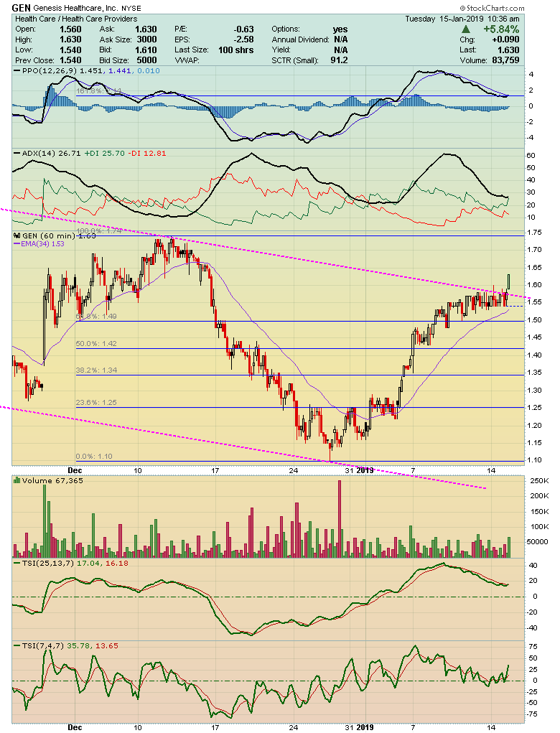The image size is (560, 733).
Task: Click the 38.2%: 1.34 Fibonacci level label
Action: click(96, 370)
